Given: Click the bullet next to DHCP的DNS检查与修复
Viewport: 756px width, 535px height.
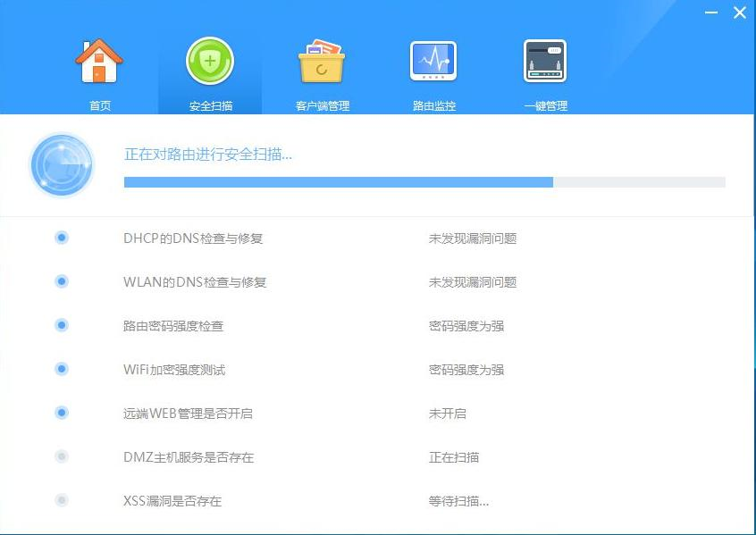Looking at the screenshot, I should click(x=62, y=238).
